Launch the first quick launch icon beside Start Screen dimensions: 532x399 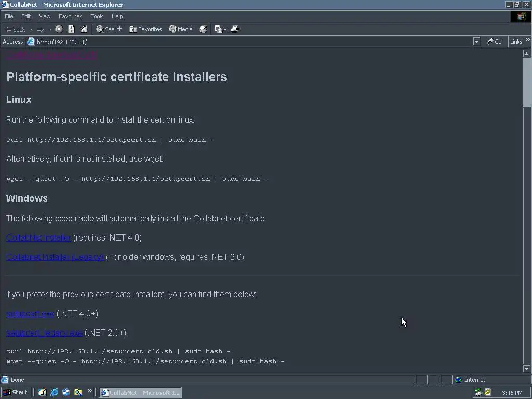43,392
